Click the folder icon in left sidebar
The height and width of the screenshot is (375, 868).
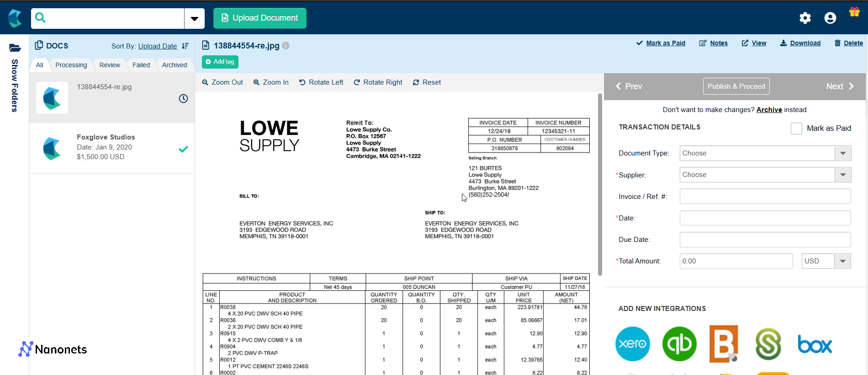tap(15, 48)
